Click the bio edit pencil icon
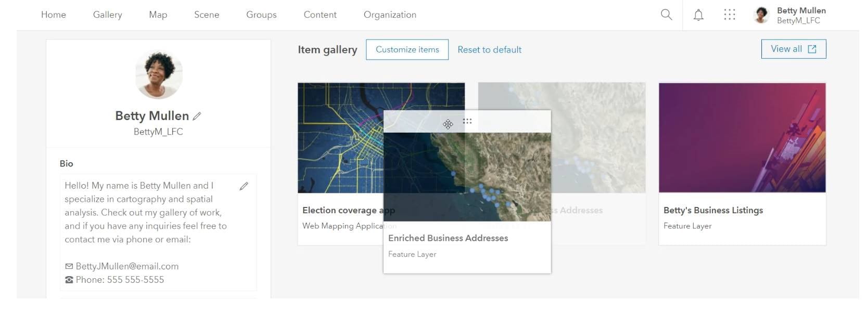868x312 pixels. (244, 186)
